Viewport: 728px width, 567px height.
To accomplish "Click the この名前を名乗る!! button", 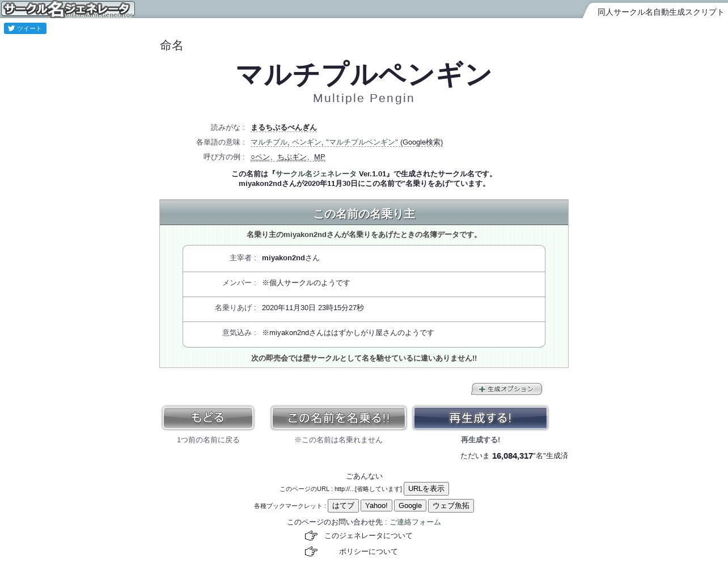I will point(338,418).
